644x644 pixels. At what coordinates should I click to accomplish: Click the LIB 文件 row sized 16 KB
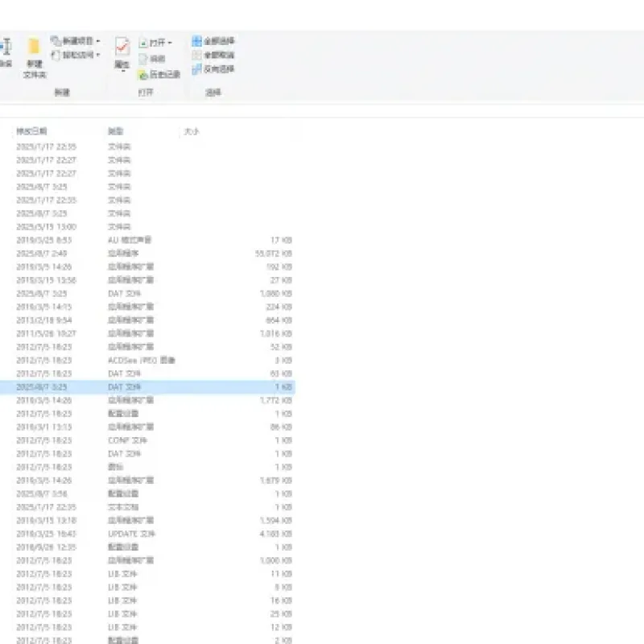[147, 601]
